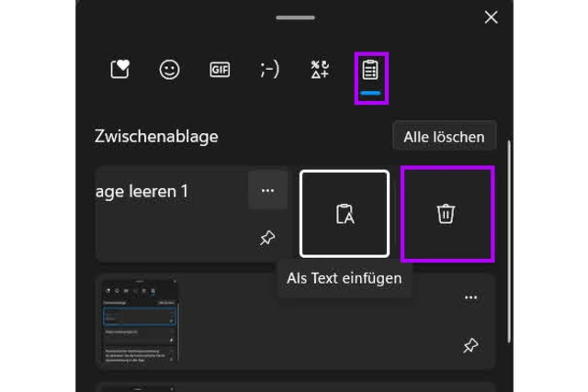Open the GIF tab
Viewport: 588px width, 392px height.
[220, 70]
